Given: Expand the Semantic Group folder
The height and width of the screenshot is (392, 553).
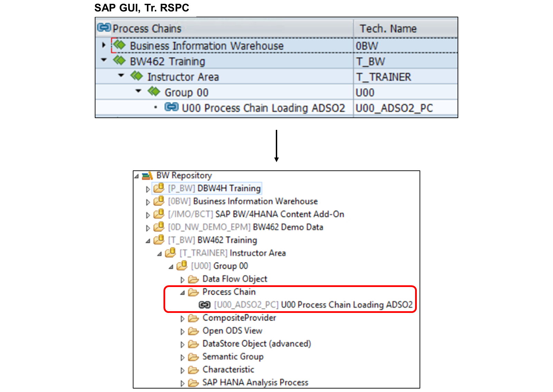Looking at the screenshot, I should pyautogui.click(x=182, y=357).
